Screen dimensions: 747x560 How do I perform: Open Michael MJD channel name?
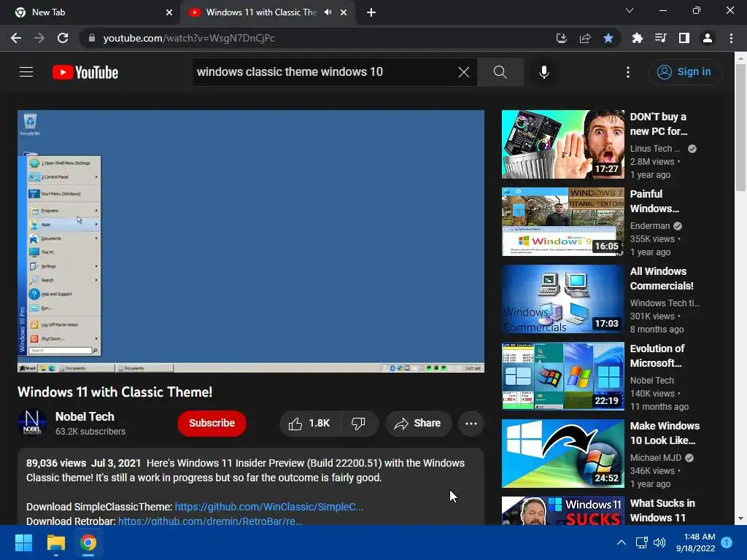(x=656, y=458)
